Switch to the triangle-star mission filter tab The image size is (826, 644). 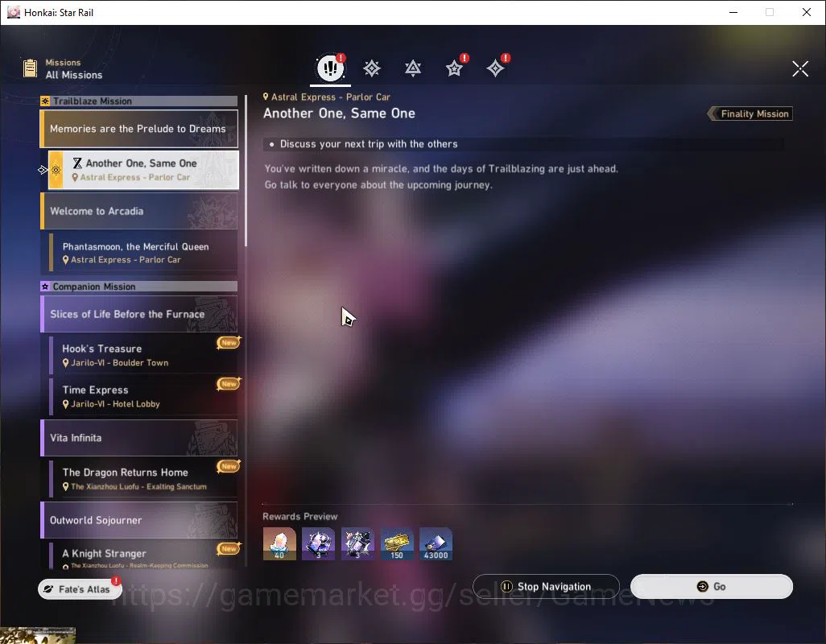pos(413,68)
